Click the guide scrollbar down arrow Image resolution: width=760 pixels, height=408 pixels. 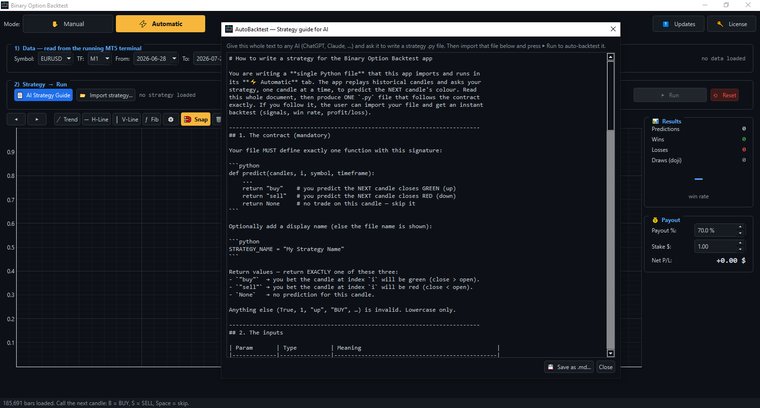point(611,353)
